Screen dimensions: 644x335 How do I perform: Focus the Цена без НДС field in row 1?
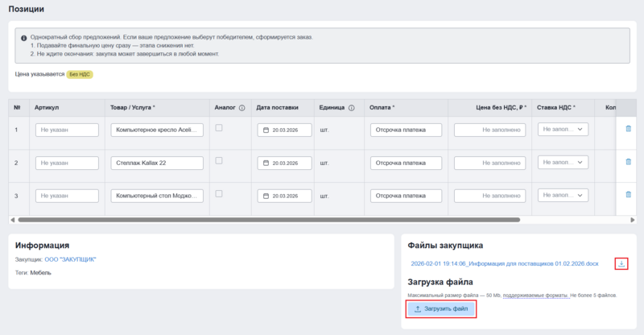(489, 130)
